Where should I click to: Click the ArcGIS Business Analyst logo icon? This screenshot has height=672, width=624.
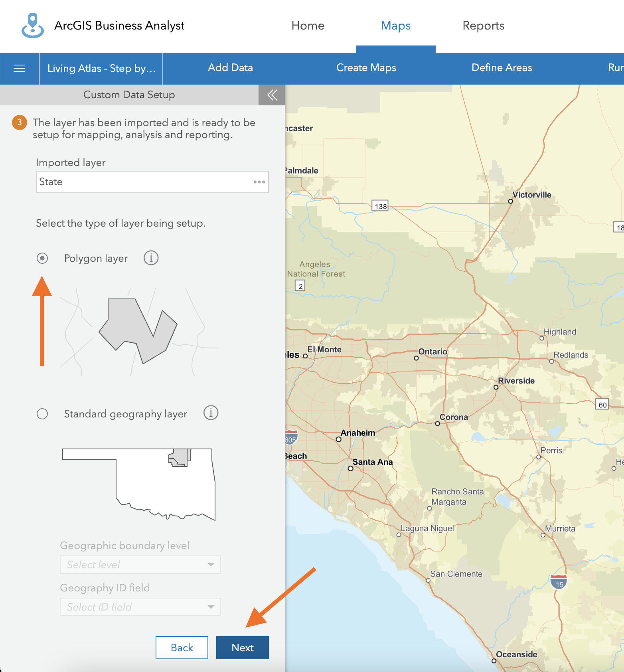[33, 26]
